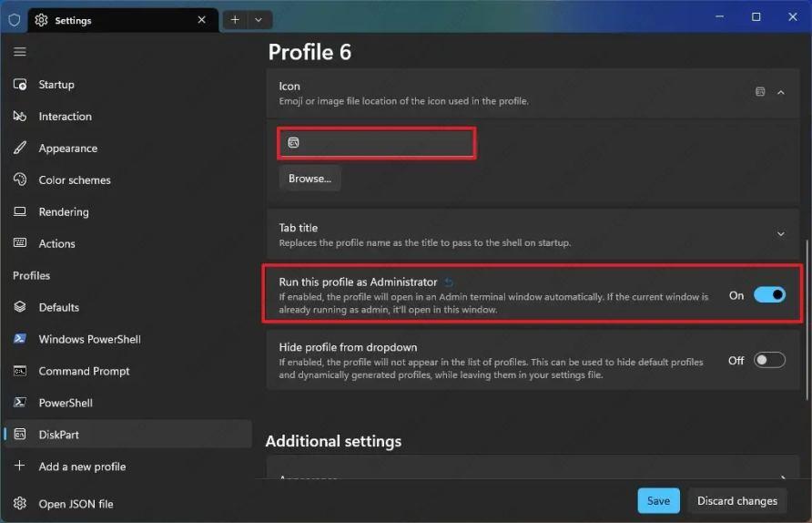This screenshot has width=812, height=523.
Task: Click the hamburger navigation menu icon
Action: (x=19, y=52)
